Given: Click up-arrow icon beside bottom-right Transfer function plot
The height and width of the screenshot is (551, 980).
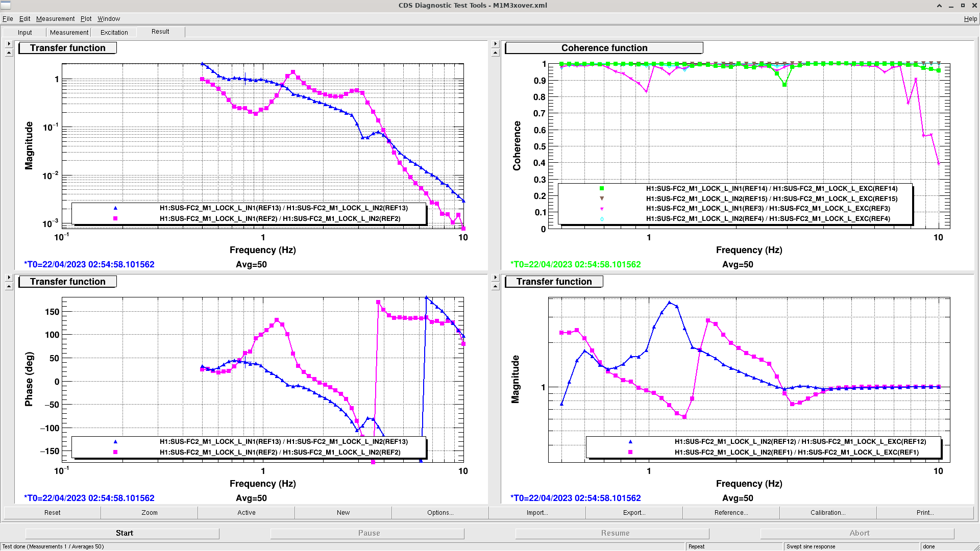Looking at the screenshot, I should pos(495,287).
